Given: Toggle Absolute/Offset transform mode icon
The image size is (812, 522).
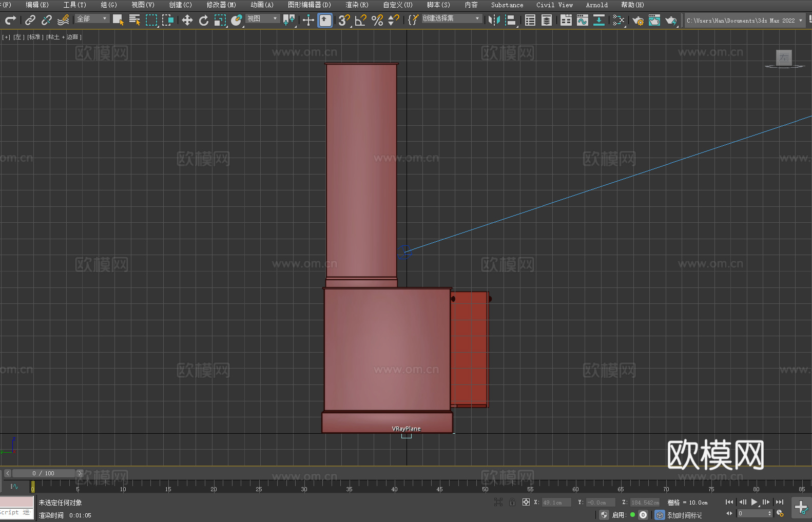Looking at the screenshot, I should [x=526, y=502].
